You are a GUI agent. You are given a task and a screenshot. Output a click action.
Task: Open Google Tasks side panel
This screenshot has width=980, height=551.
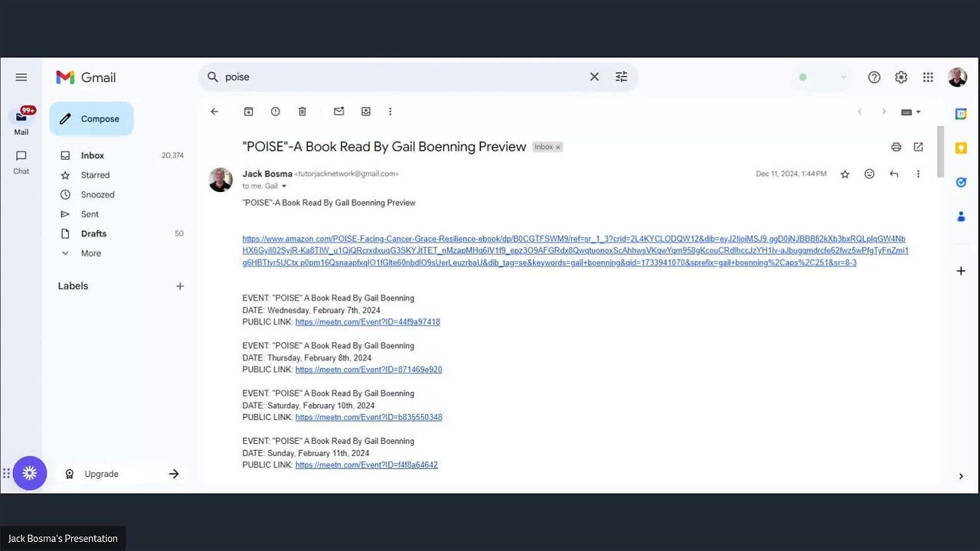coord(961,182)
